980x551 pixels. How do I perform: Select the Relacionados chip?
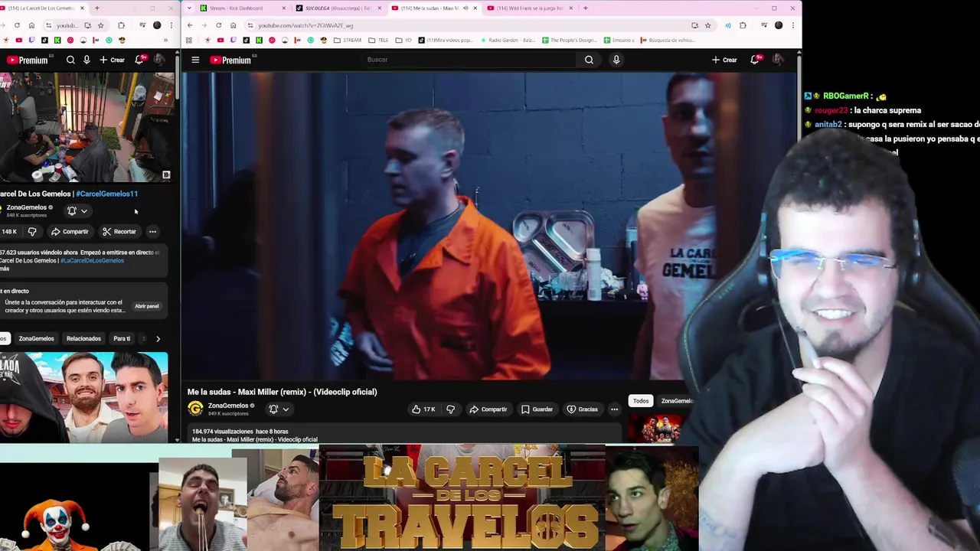click(x=83, y=338)
